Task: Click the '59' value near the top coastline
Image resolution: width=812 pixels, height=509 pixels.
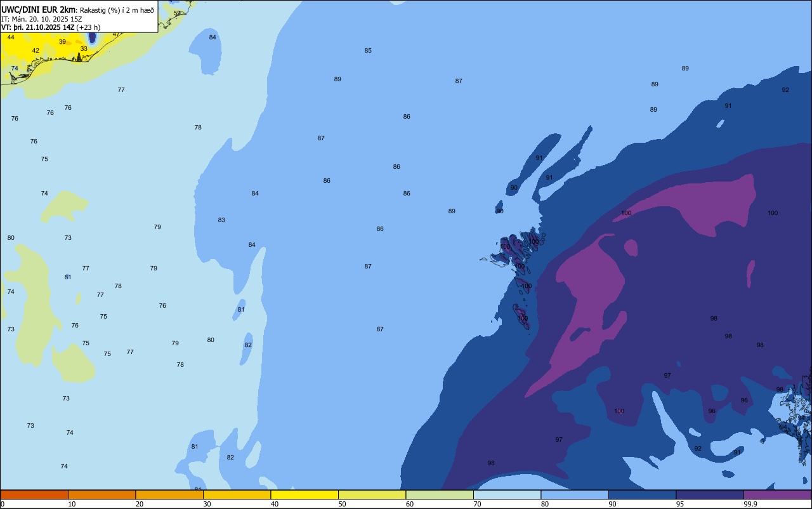Action: (x=177, y=13)
